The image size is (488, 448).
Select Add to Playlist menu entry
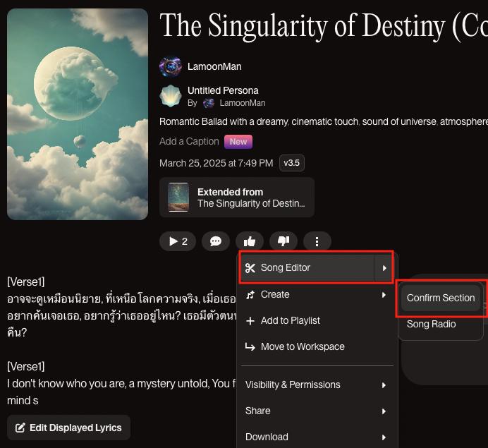317,321
